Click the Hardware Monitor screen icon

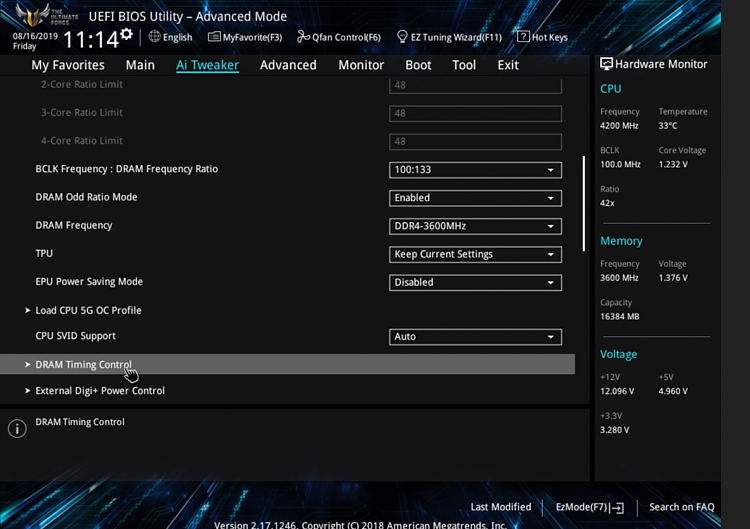pyautogui.click(x=606, y=64)
